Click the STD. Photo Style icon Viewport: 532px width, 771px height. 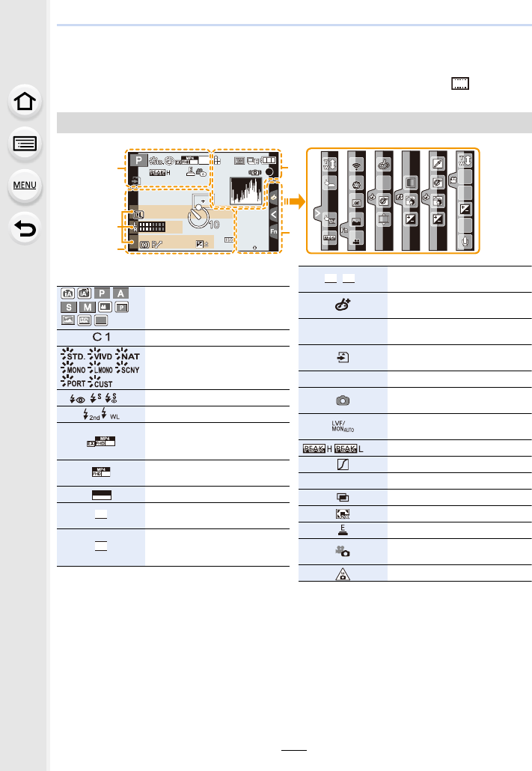click(73, 355)
